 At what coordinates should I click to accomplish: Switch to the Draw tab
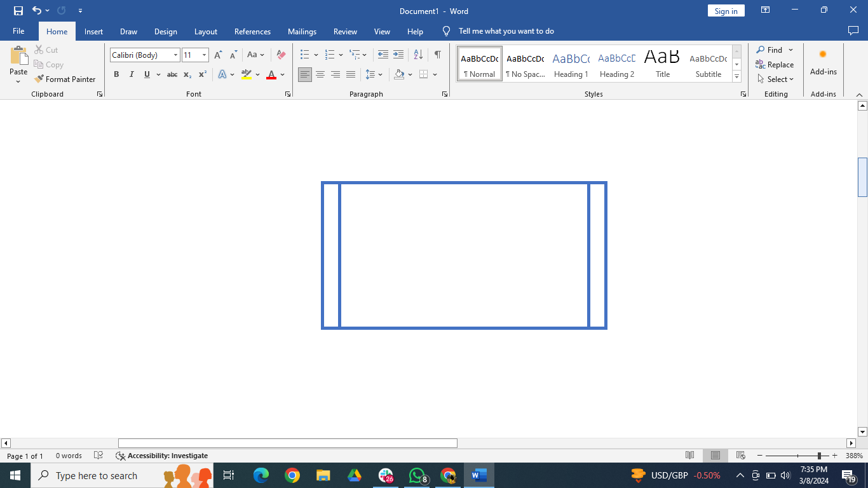click(x=128, y=31)
